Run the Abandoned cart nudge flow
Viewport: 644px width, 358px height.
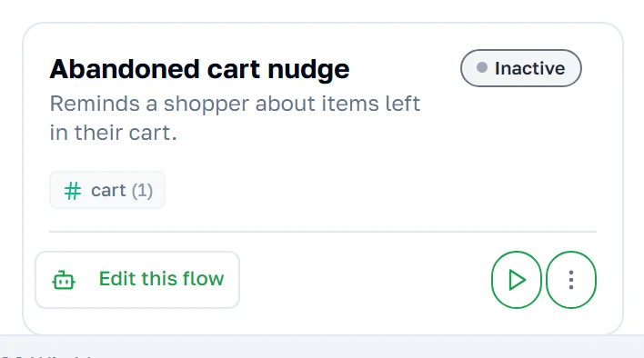click(x=517, y=280)
